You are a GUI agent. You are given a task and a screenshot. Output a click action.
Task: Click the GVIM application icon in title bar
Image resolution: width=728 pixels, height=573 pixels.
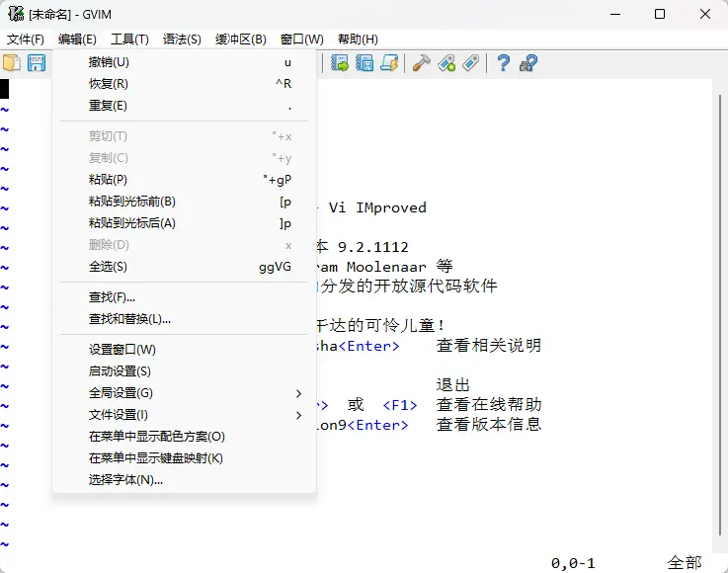tap(16, 14)
